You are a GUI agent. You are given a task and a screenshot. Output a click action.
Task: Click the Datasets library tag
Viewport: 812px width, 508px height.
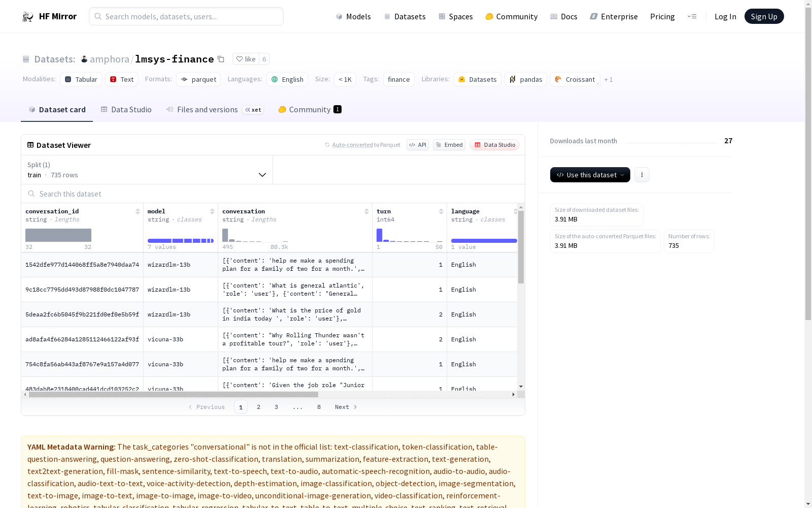pyautogui.click(x=478, y=79)
